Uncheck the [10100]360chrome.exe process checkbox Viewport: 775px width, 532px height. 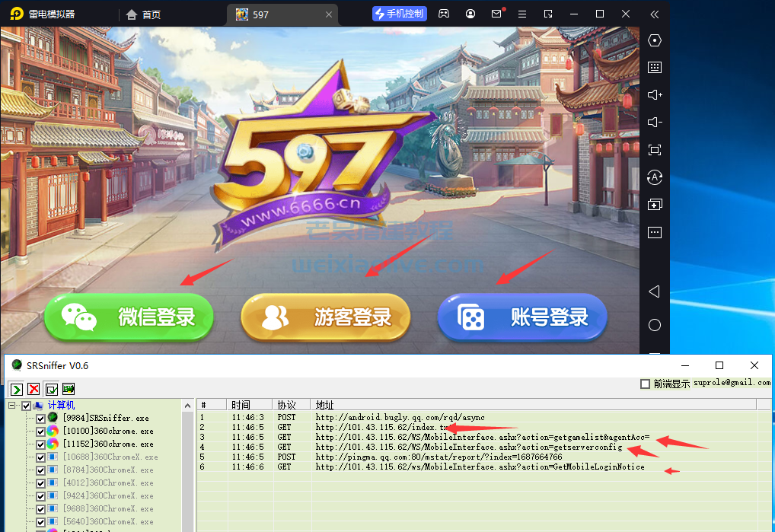point(40,431)
